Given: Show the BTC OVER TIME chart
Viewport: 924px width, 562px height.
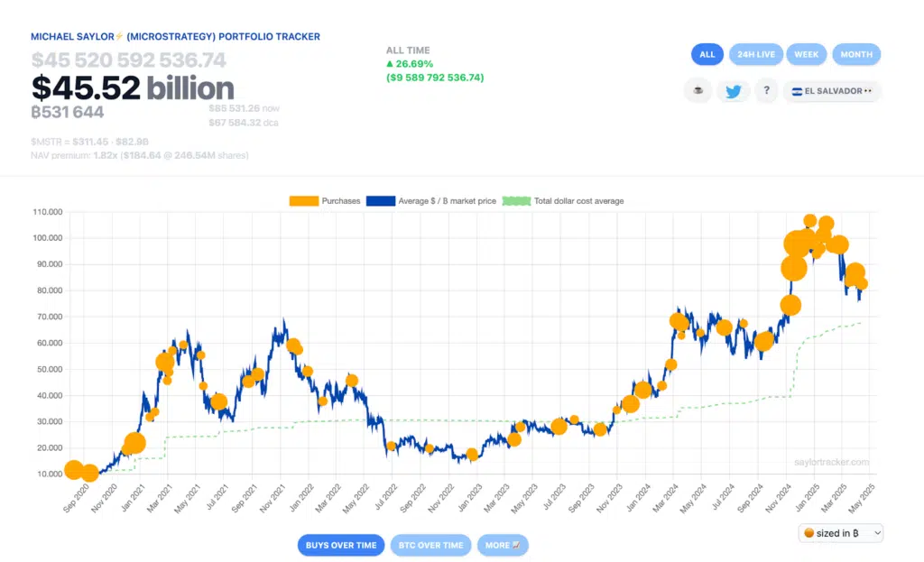Looking at the screenshot, I should tap(430, 546).
